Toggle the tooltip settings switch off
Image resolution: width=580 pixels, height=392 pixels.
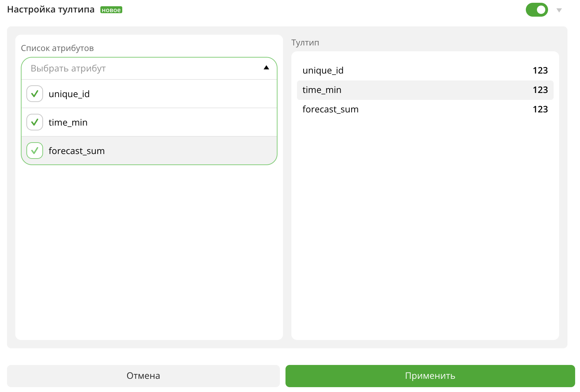coord(537,10)
